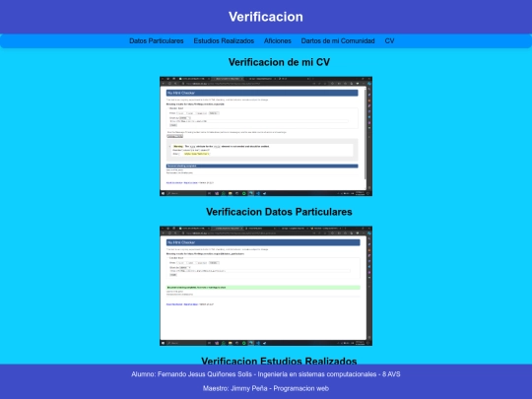
Task: Click the 'Verificacion Datos Particulares' heading
Action: pyautogui.click(x=279, y=212)
